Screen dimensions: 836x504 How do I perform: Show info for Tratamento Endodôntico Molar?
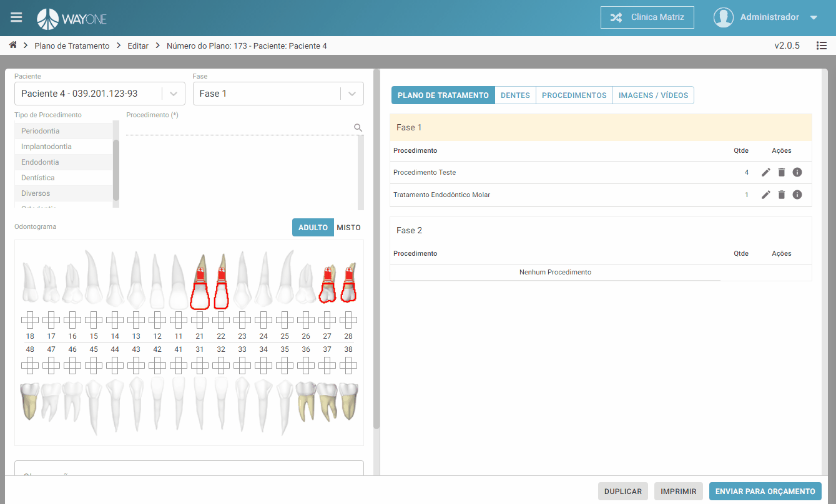point(797,195)
